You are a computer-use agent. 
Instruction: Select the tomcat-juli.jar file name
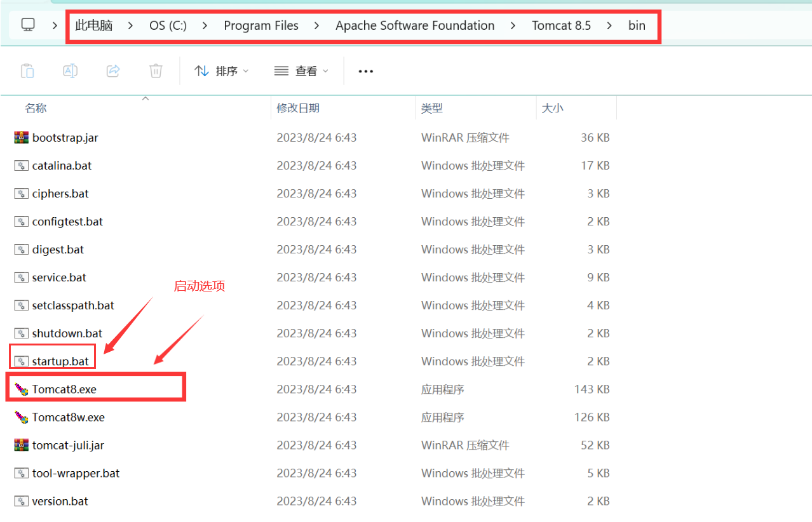point(68,445)
